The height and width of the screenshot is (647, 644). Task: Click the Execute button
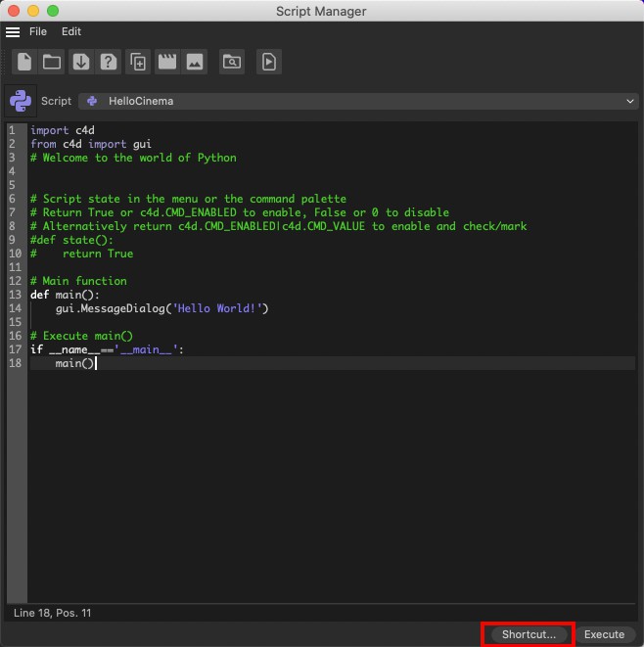[605, 634]
